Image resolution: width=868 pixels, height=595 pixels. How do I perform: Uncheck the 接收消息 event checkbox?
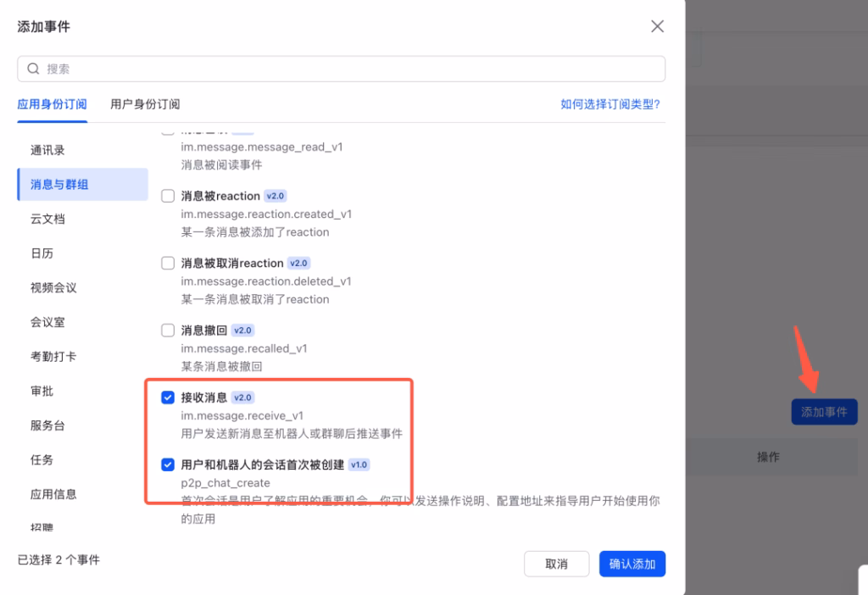tap(168, 397)
